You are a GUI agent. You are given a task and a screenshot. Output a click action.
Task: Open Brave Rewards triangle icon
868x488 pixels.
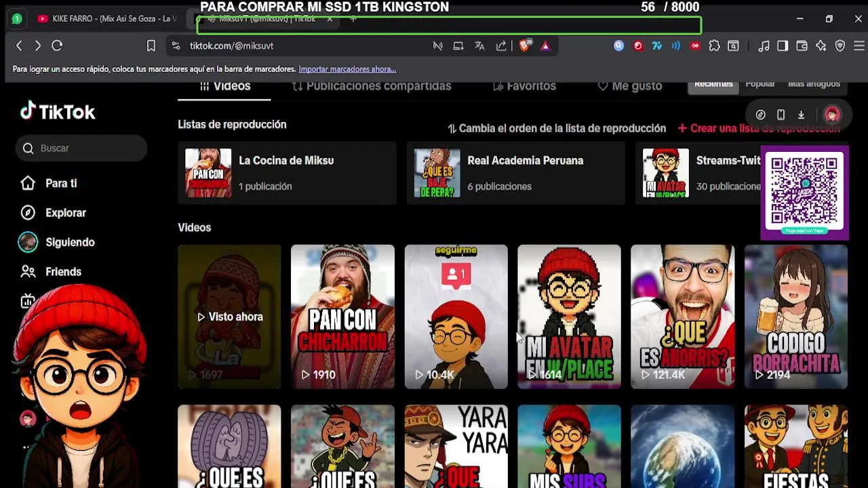coord(545,45)
